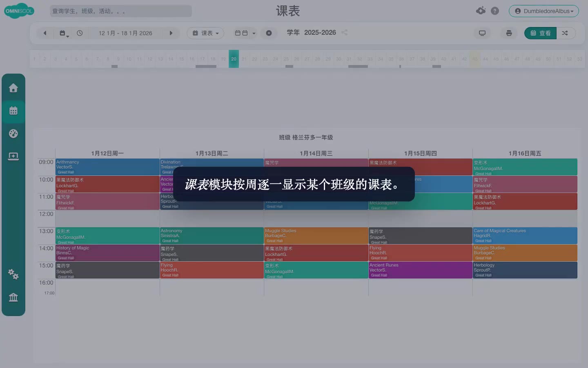Open Monday's History of Magic lesson
Image resolution: width=588 pixels, height=368 pixels.
[107, 253]
